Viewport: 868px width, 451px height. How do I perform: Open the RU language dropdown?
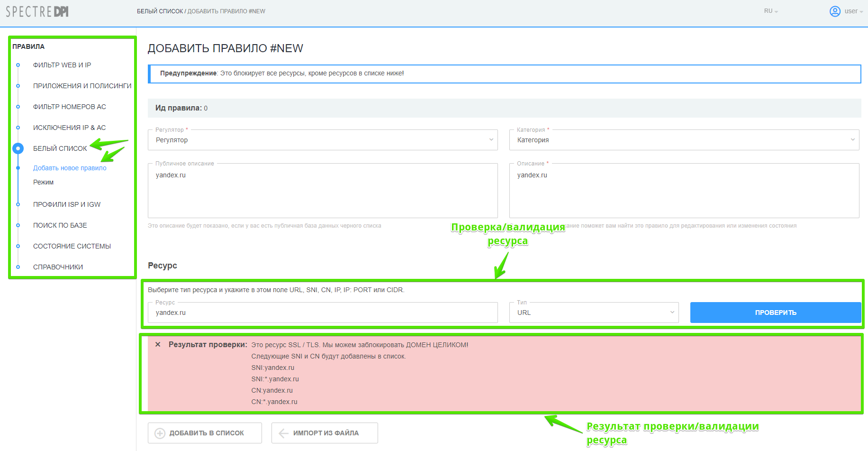tap(770, 11)
